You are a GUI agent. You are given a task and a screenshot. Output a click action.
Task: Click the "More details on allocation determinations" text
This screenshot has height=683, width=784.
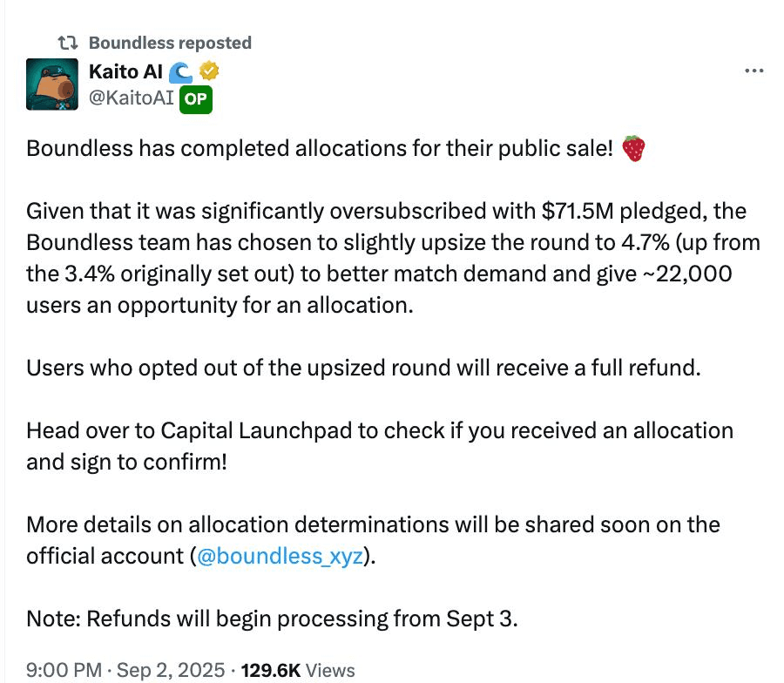(x=373, y=540)
